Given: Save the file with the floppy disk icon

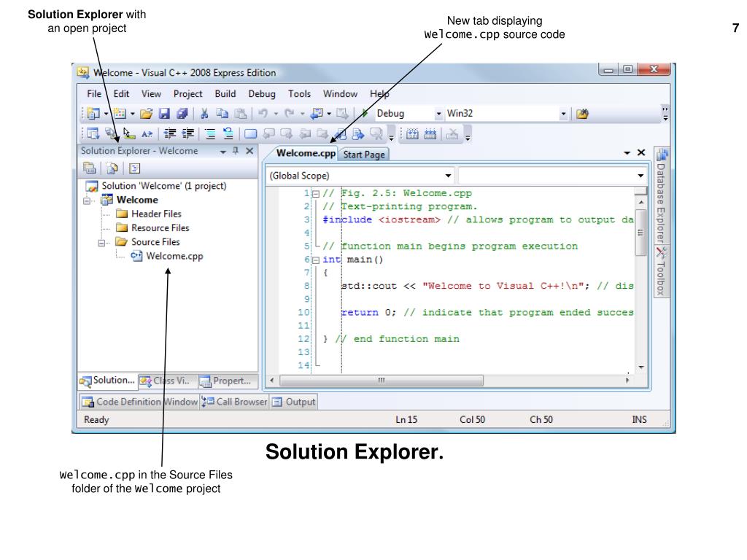Looking at the screenshot, I should tap(164, 114).
